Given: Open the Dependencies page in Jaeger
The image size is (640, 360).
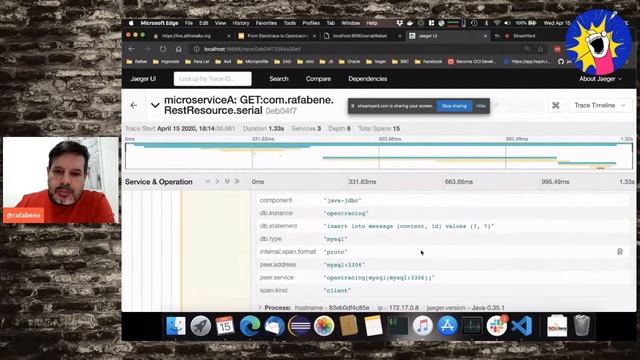Looking at the screenshot, I should coord(368,79).
